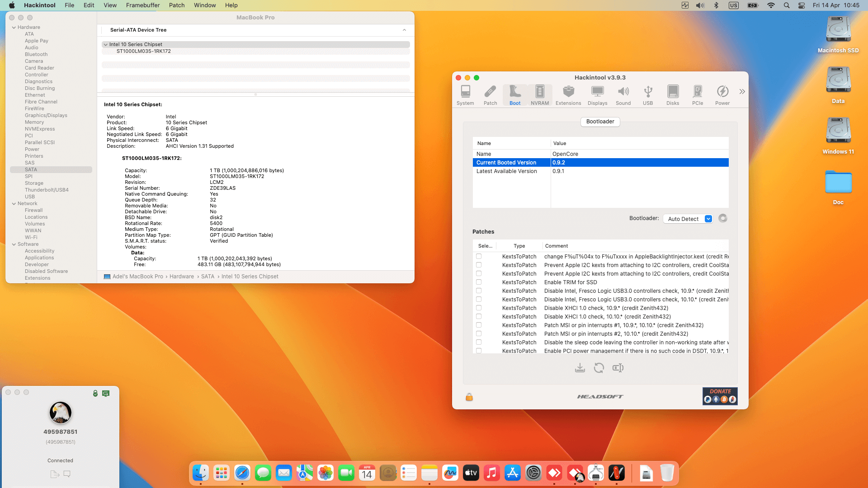Enable the 'Enable TRIM for SSD' patch
Viewport: 868px width, 488px height.
[x=479, y=282]
